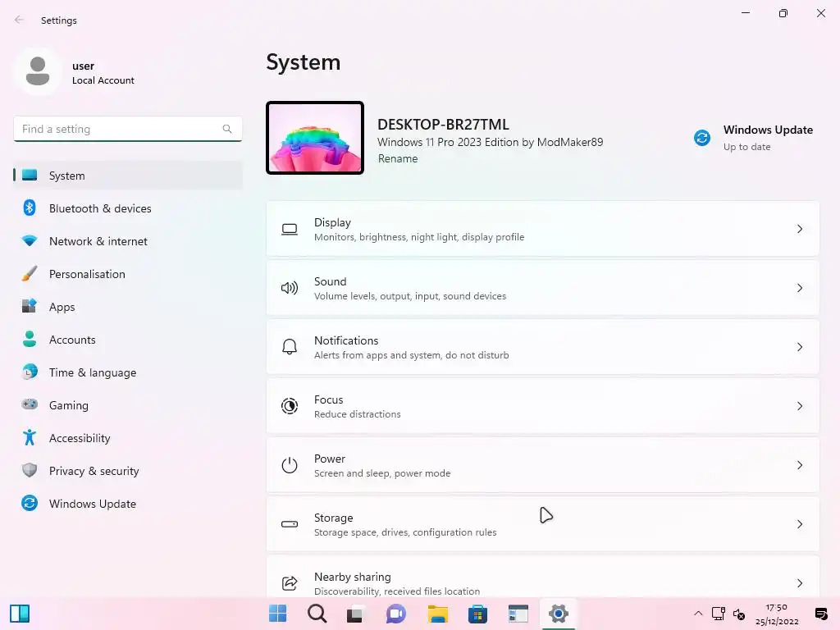This screenshot has height=630, width=840.
Task: Expand the Display settings chevron
Action: point(799,230)
